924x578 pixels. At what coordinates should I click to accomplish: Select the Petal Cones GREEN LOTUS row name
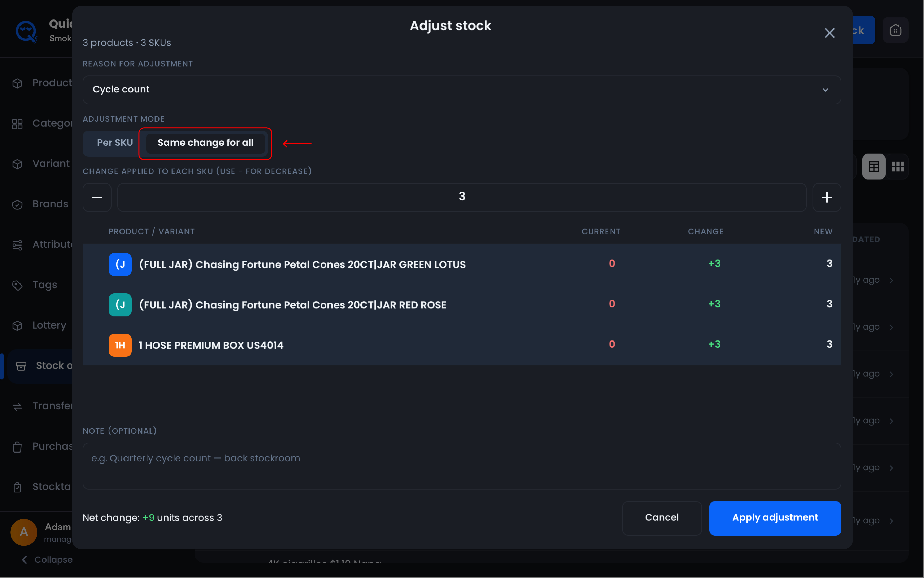[x=302, y=265]
